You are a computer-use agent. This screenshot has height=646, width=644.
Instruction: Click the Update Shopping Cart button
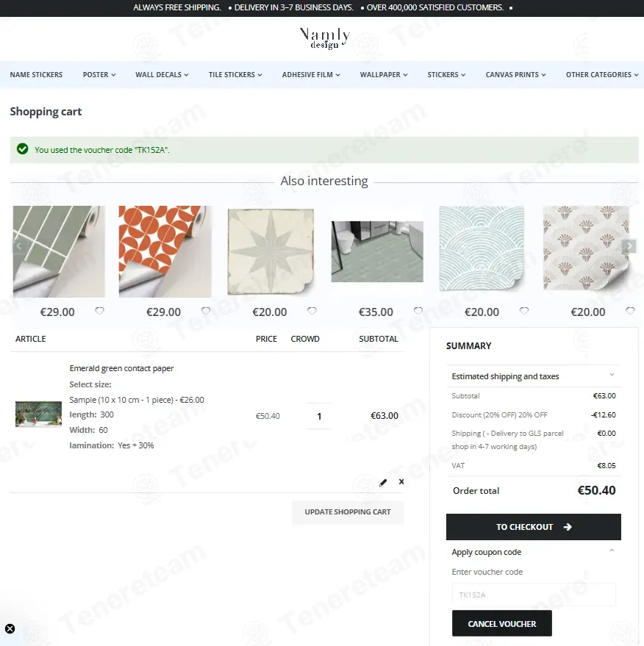click(348, 512)
